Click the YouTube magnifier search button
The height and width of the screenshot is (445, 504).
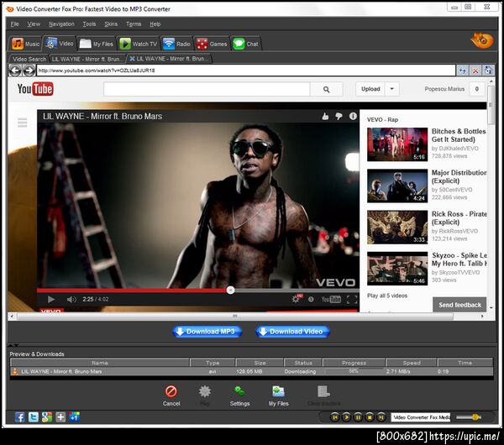(326, 89)
